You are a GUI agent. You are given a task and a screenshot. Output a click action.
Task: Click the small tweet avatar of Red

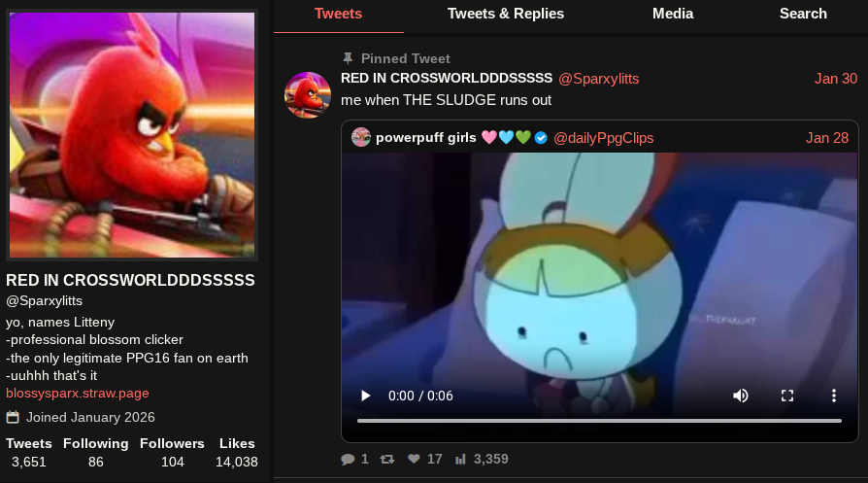pos(308,94)
